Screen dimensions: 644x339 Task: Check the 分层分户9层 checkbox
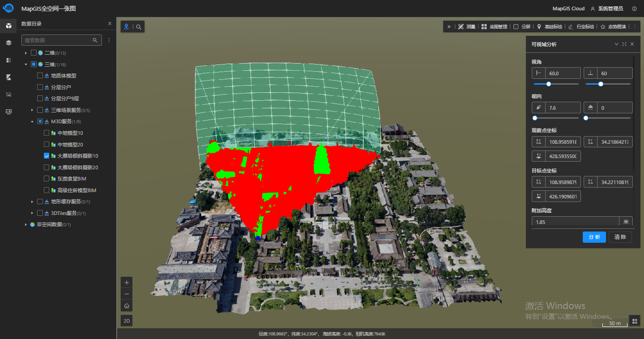point(40,99)
